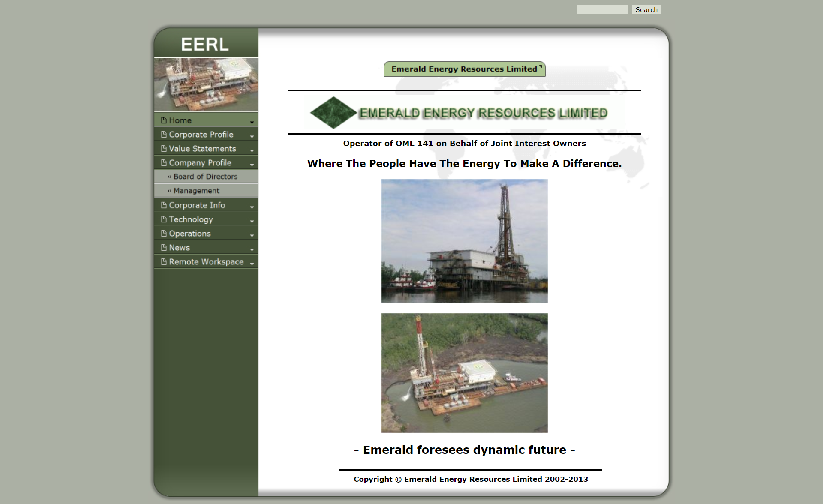This screenshot has height=504, width=823.
Task: Click the document icon next to Value Statements
Action: pos(164,148)
